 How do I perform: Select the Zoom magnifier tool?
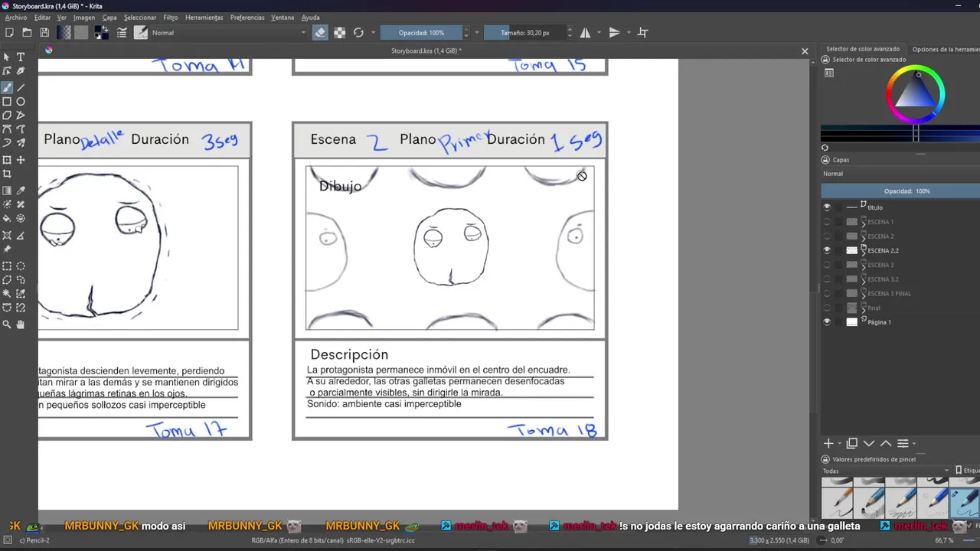coord(7,324)
